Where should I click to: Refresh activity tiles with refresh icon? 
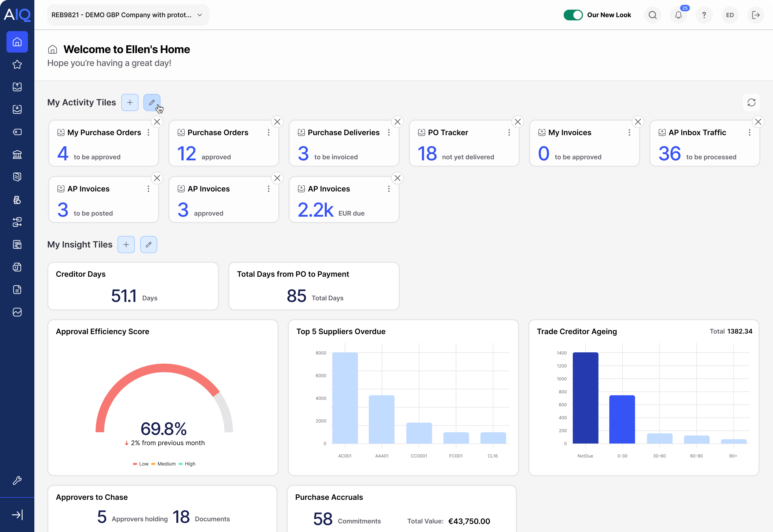point(751,102)
